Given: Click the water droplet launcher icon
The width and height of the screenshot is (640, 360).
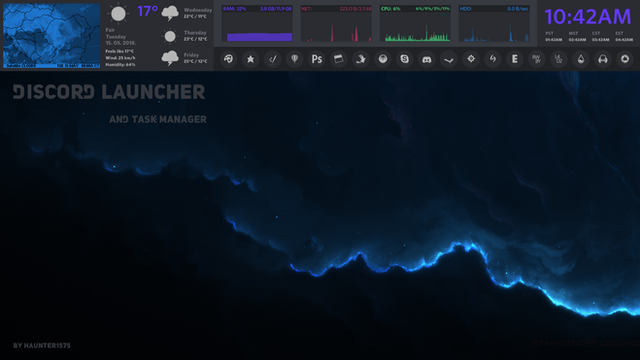Looking at the screenshot, I should point(581,59).
